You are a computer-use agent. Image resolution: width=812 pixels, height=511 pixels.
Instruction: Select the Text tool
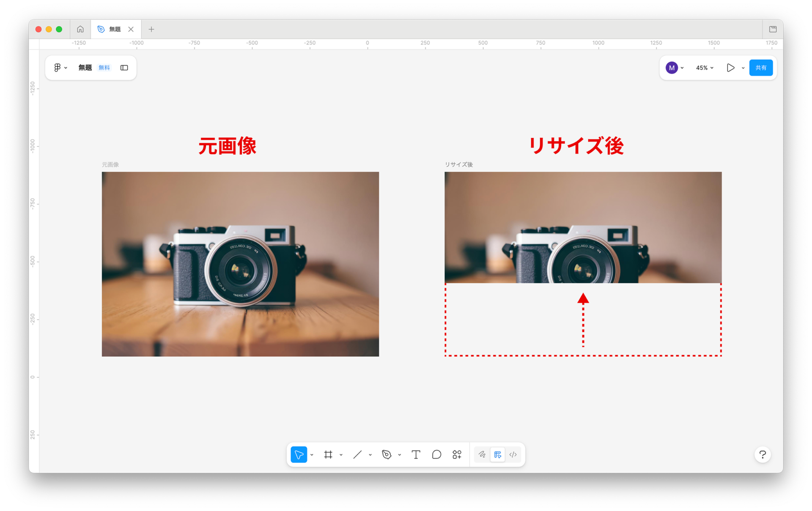coord(416,454)
